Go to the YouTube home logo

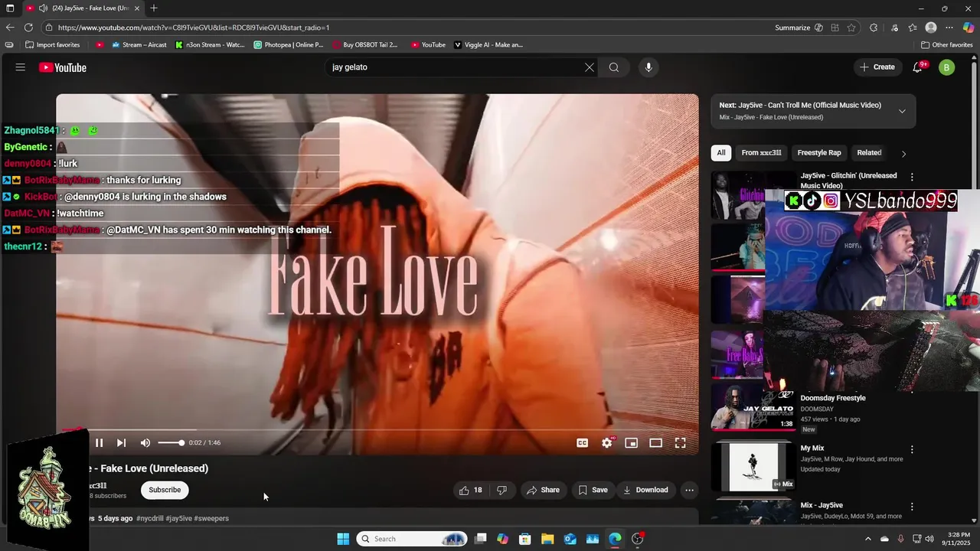click(63, 67)
